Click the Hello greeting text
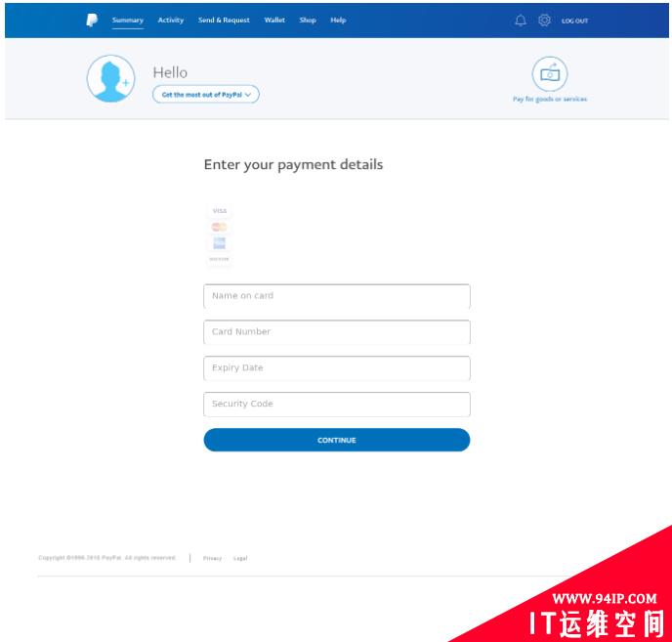The height and width of the screenshot is (642, 672). [170, 72]
